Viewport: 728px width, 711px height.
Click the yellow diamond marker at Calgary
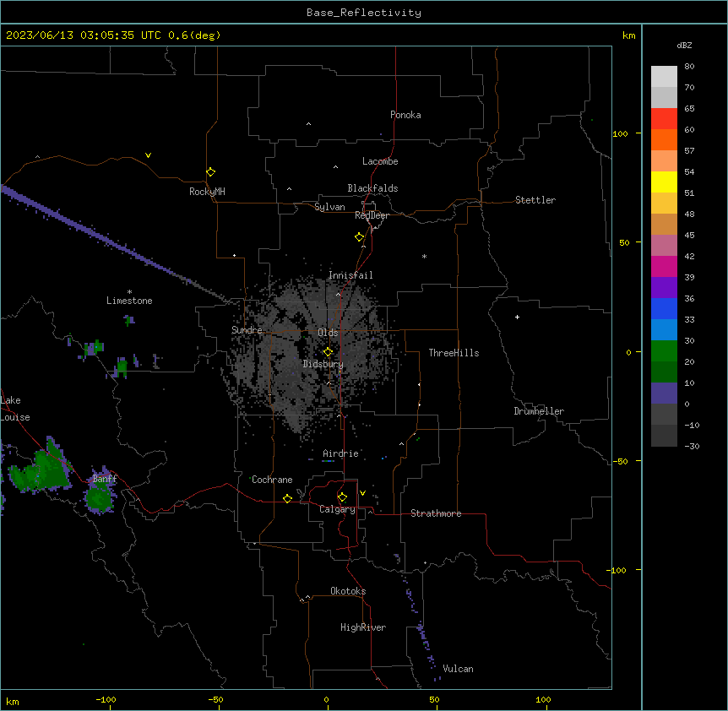(x=343, y=497)
